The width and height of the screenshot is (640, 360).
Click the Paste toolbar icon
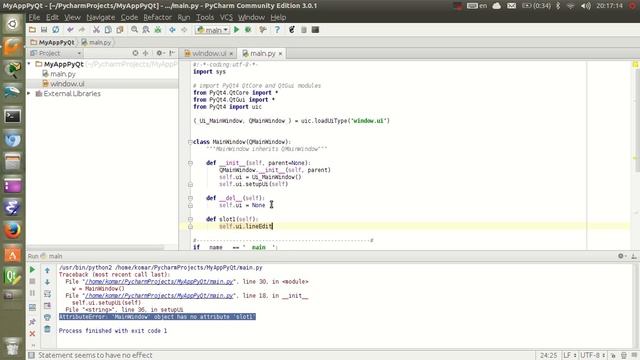tap(120, 30)
